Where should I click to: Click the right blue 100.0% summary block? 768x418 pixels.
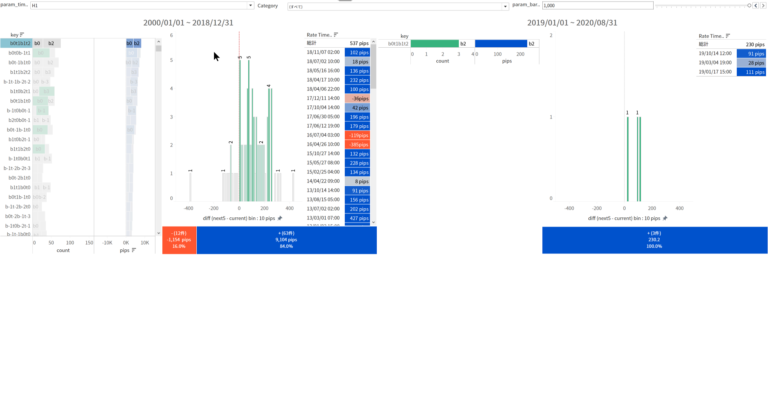(654, 240)
